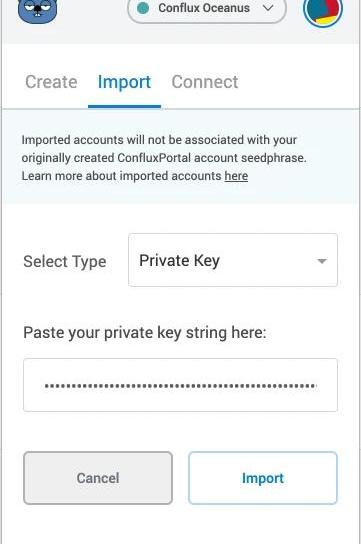Select the Import tab
The height and width of the screenshot is (544, 361).
coord(124,82)
